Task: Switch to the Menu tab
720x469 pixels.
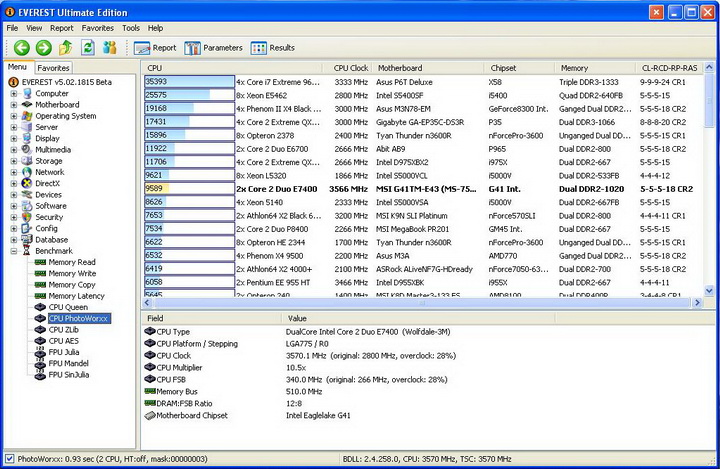Action: click(17, 67)
